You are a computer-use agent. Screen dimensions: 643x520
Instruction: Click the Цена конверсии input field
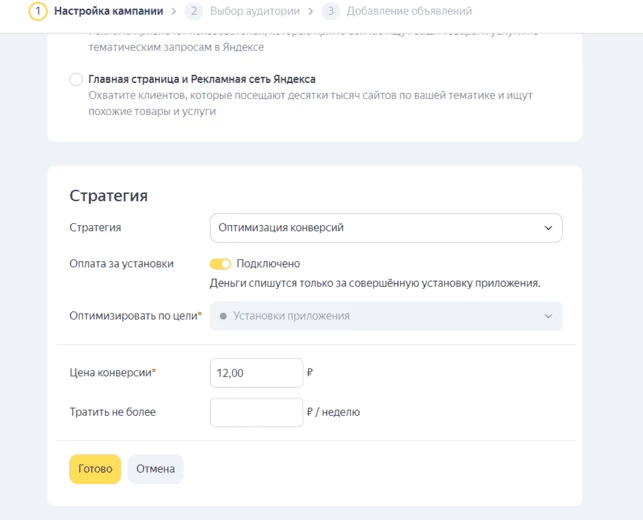coord(256,373)
